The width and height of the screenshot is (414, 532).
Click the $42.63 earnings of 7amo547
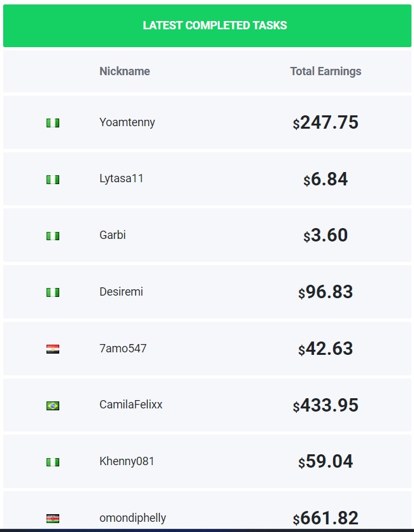pyautogui.click(x=325, y=349)
